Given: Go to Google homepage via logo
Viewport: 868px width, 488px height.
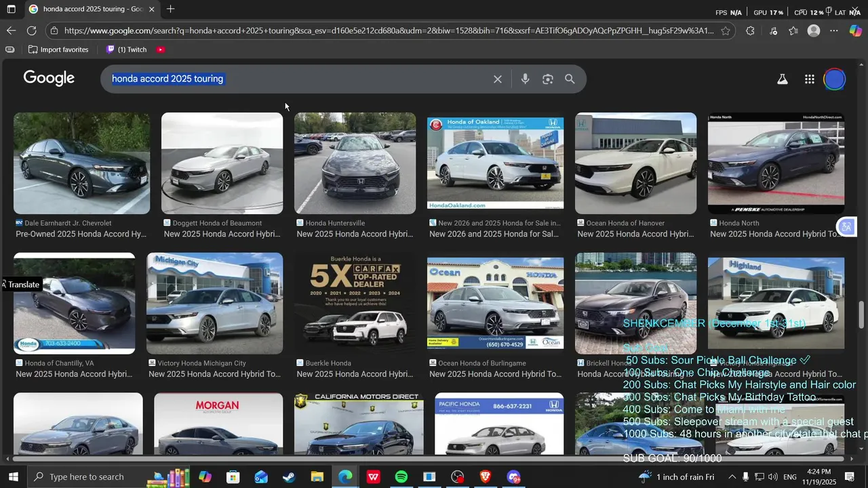Looking at the screenshot, I should coord(49,79).
